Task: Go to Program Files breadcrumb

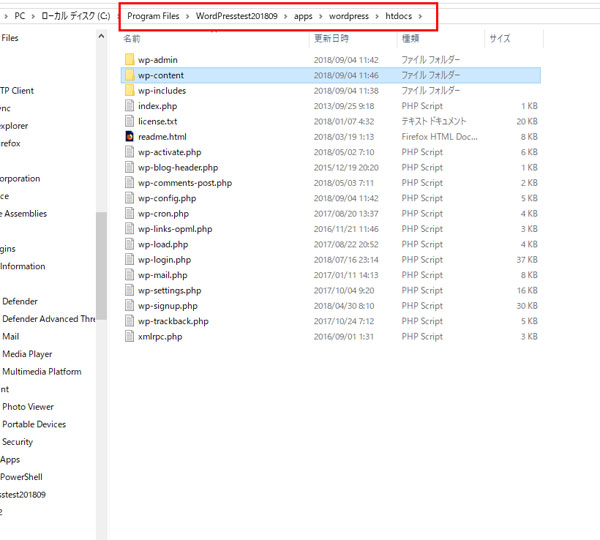Action: click(x=153, y=16)
